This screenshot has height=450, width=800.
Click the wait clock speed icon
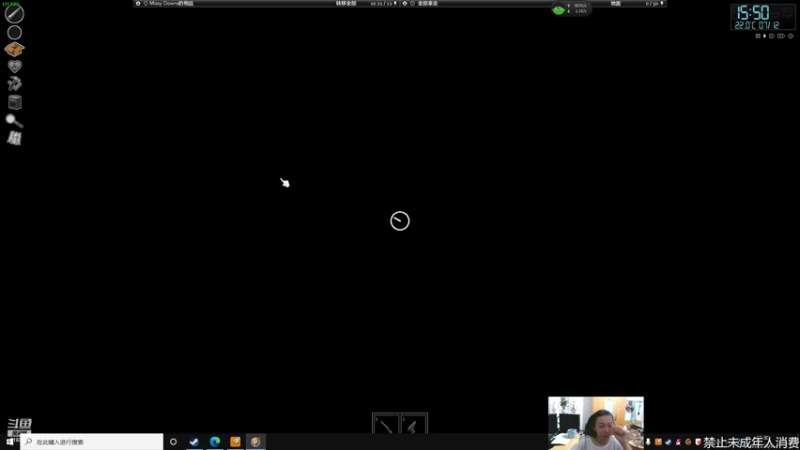tap(790, 36)
